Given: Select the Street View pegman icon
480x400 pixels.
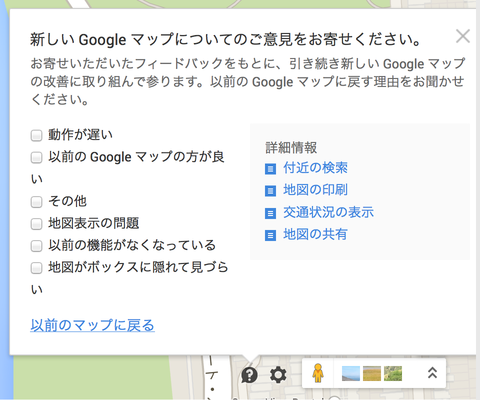Looking at the screenshot, I should (x=318, y=373).
